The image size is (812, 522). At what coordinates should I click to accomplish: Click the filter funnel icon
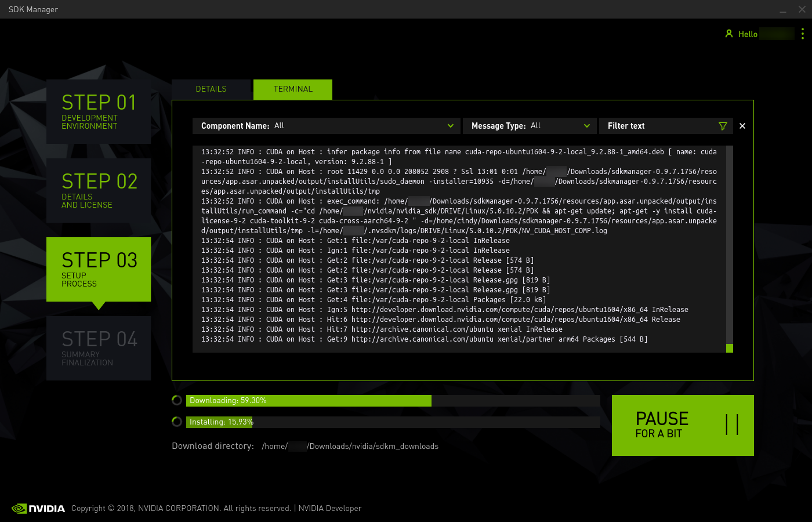(x=723, y=126)
